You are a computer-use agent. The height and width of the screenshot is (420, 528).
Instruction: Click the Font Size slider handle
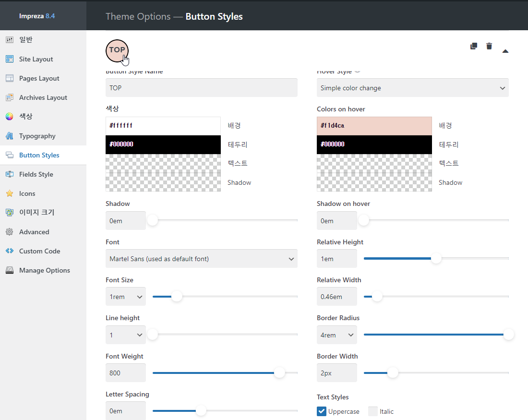[x=177, y=296]
